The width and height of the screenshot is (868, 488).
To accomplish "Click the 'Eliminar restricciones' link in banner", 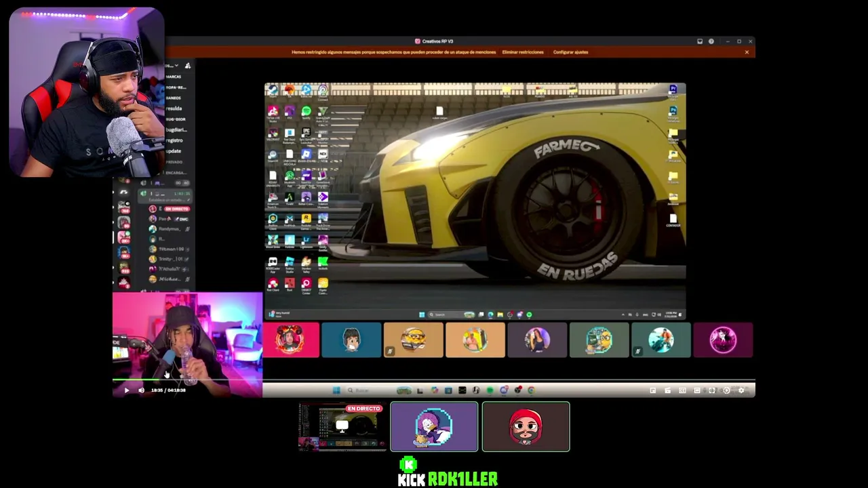I will coord(523,52).
